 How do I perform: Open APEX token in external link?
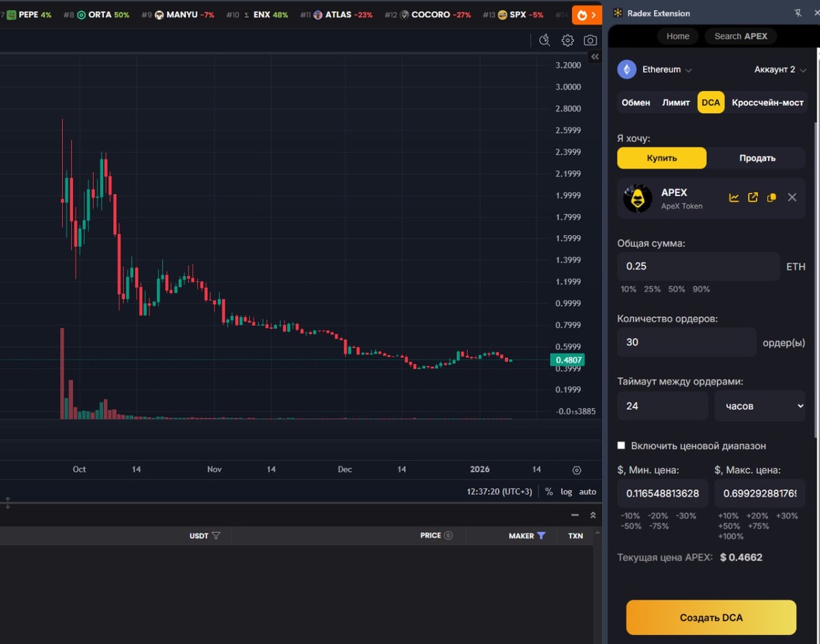(x=753, y=197)
